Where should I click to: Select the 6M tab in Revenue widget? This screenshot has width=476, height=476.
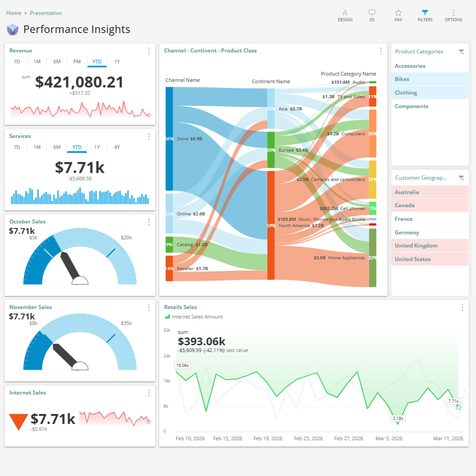click(x=57, y=62)
